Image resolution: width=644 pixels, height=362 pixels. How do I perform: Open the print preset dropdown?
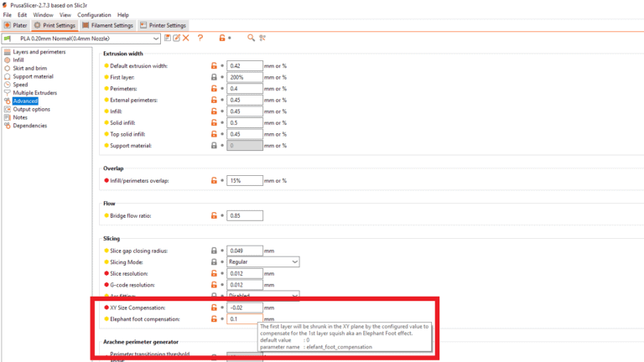click(x=156, y=39)
